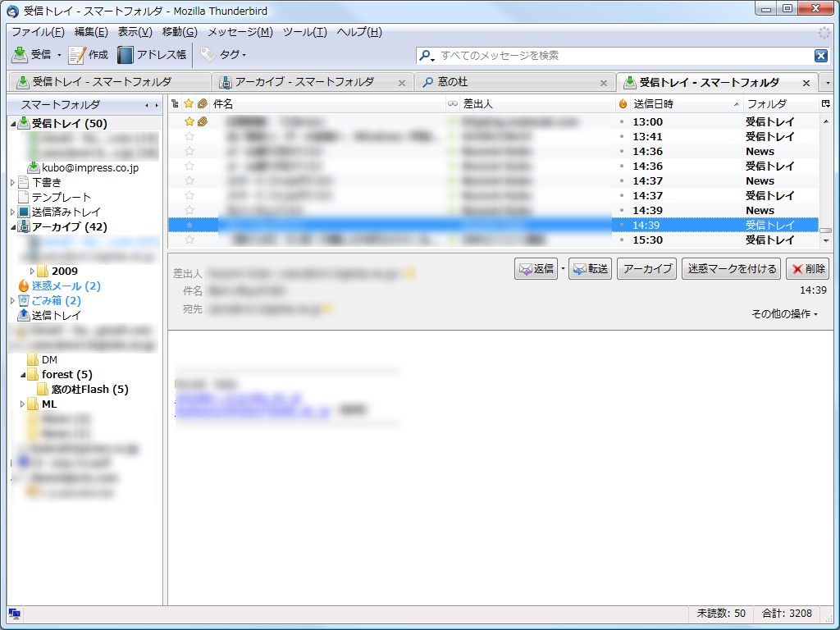Click the 削除 delete button
840x630 pixels.
pyautogui.click(x=807, y=268)
